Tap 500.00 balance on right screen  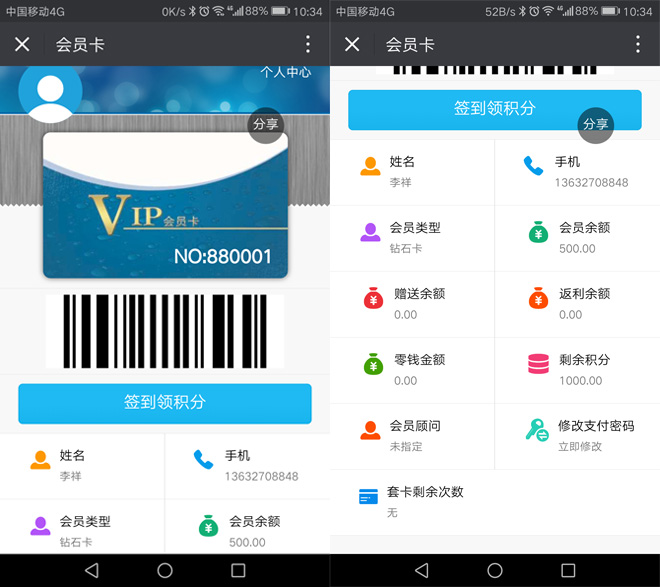coord(578,249)
